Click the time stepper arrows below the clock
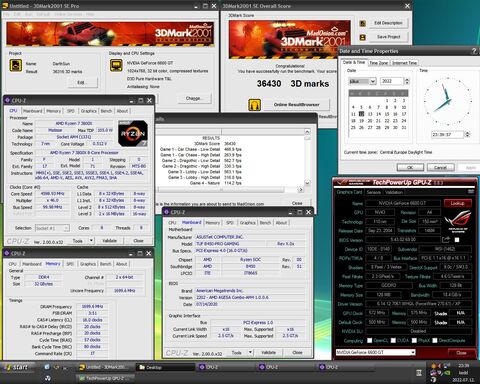The image size is (480, 384). pyautogui.click(x=467, y=134)
